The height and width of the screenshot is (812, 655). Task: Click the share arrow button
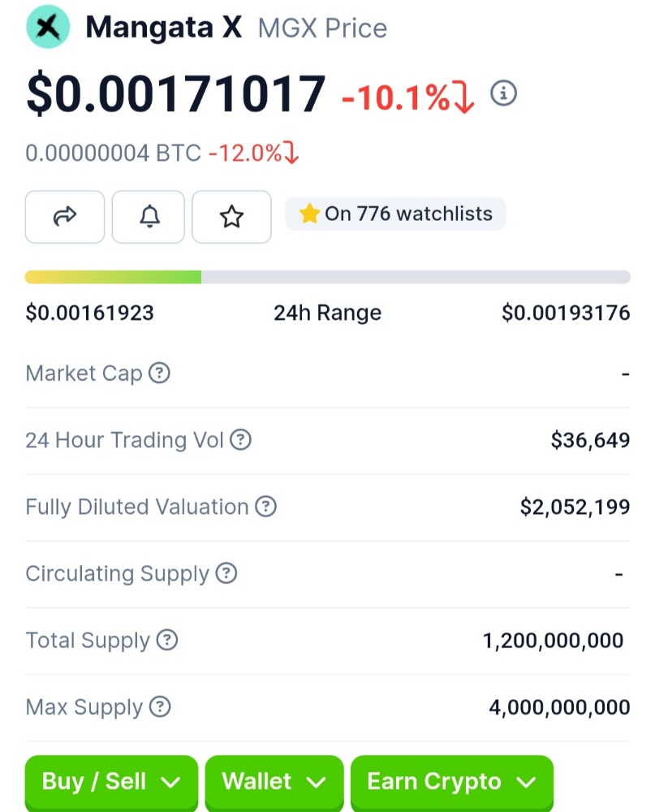(65, 216)
